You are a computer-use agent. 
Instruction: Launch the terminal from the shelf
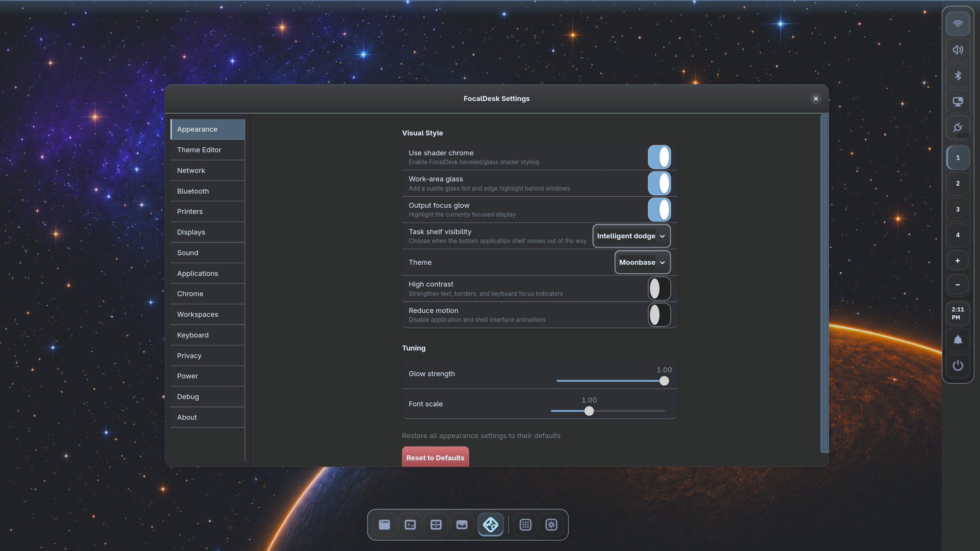pos(410,525)
